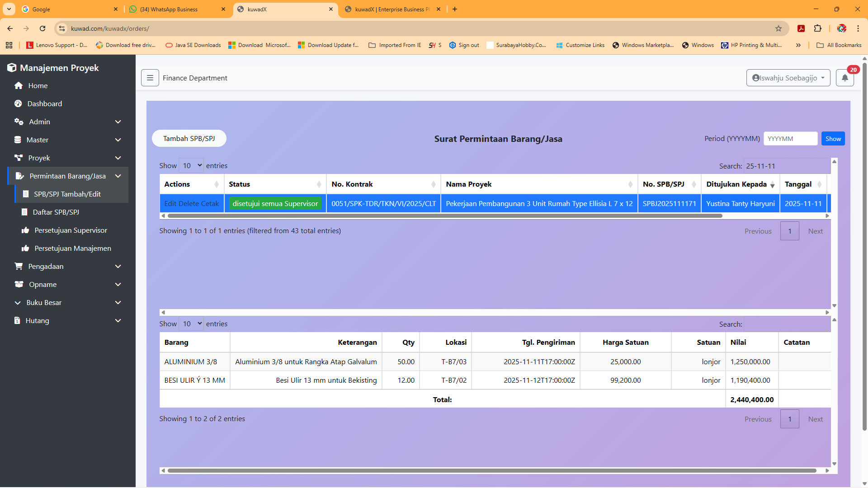Screen dimensions: 868x488
Task: Reload the page with refresh icon
Action: pyautogui.click(x=42, y=28)
